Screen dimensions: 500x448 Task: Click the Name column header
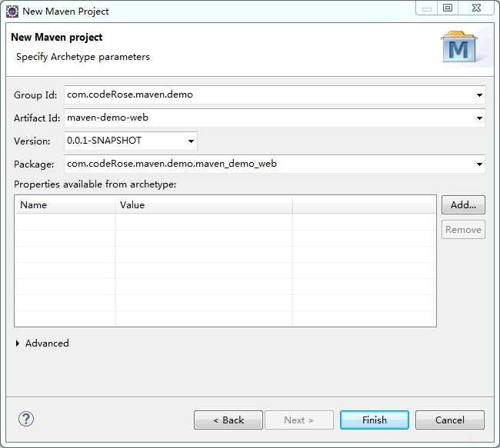[x=65, y=205]
